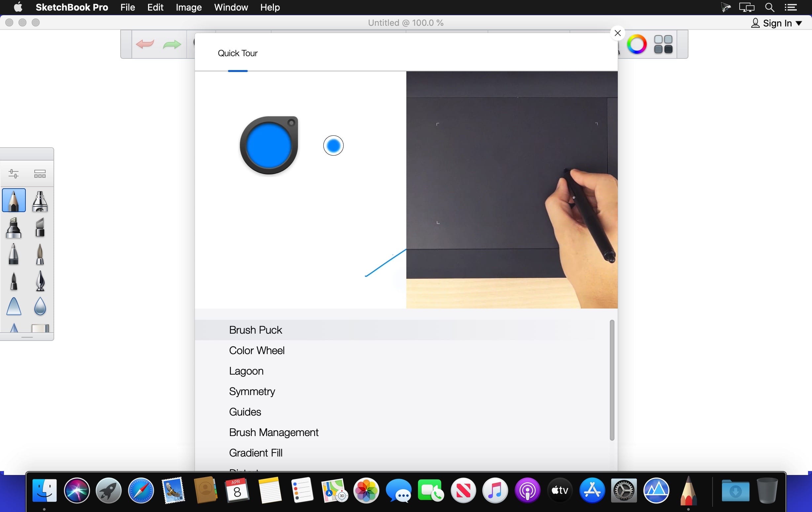Image resolution: width=812 pixels, height=512 pixels.
Task: Expand the Gradient Fill tour section
Action: point(256,453)
